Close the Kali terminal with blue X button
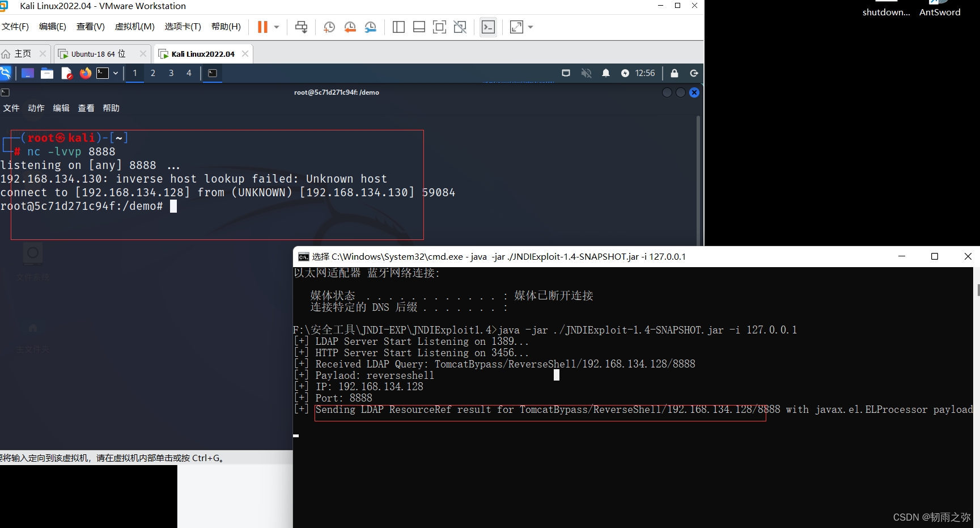980x528 pixels. [694, 92]
